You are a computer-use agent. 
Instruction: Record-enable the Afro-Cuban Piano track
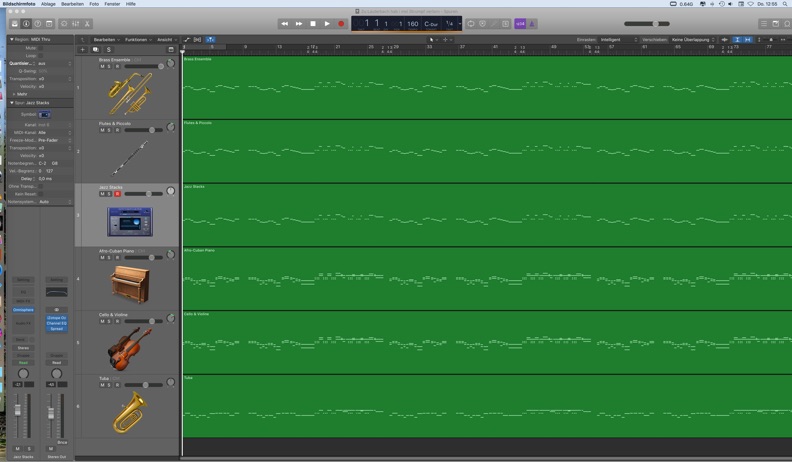click(117, 258)
